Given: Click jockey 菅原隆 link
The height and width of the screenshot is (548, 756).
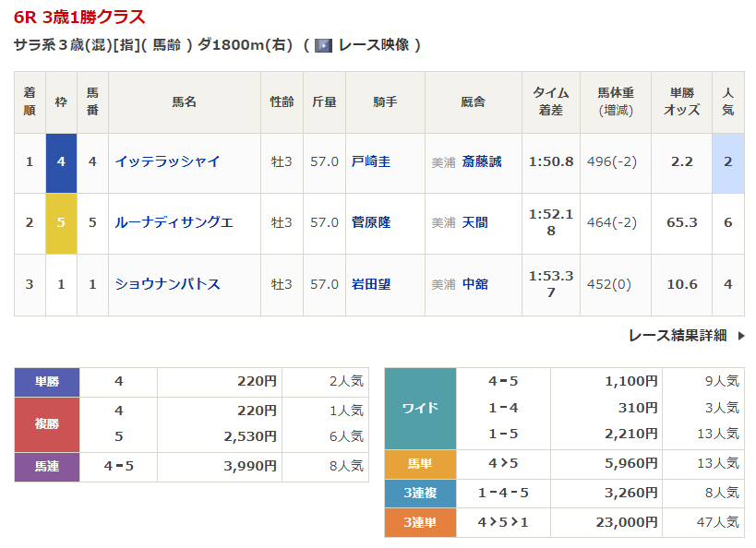Looking at the screenshot, I should 371,222.
